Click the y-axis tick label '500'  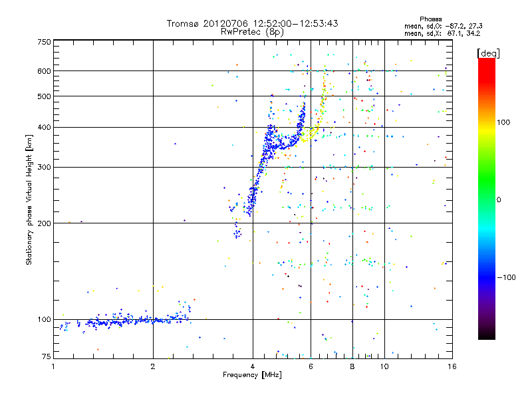click(x=44, y=96)
